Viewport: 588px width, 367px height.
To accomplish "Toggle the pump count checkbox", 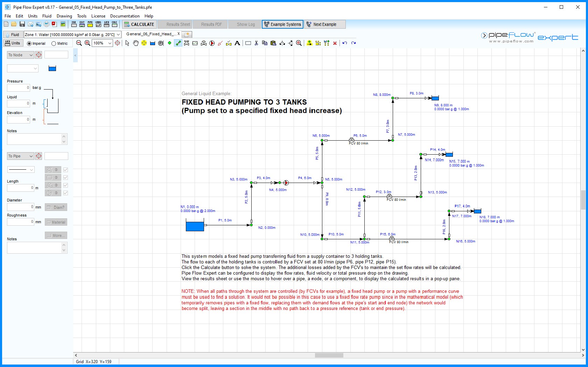I will 65,193.
